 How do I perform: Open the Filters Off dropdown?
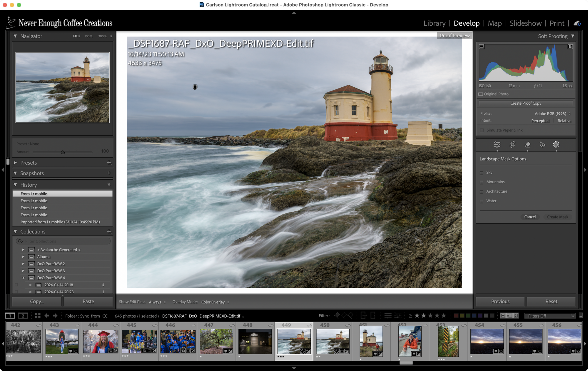(x=550, y=316)
